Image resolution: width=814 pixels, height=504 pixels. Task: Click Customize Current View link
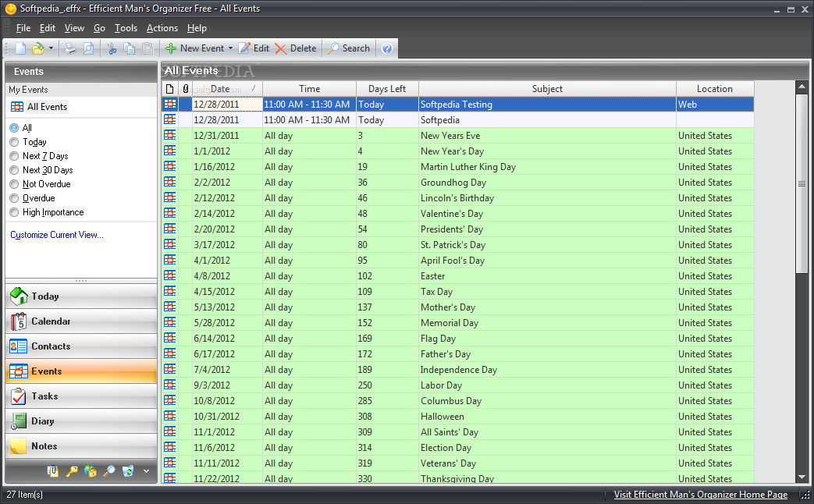[57, 235]
